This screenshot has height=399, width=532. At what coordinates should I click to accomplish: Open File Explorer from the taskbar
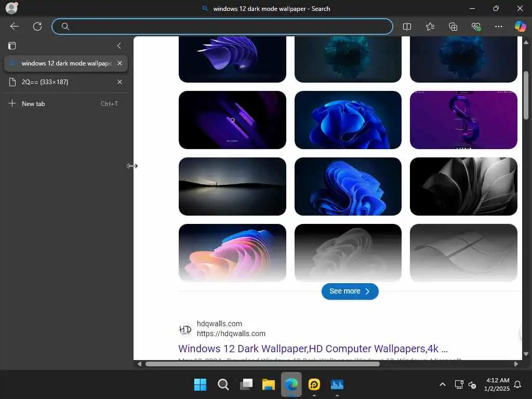click(x=269, y=385)
